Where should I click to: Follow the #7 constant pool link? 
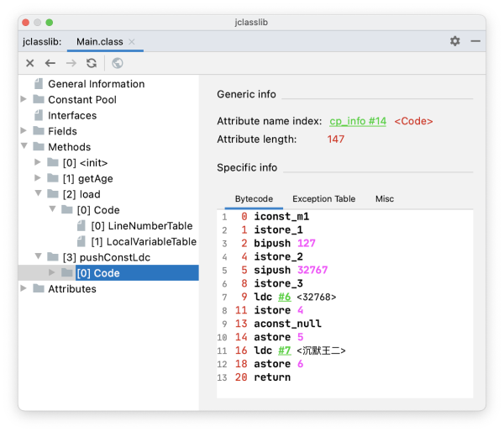285,350
